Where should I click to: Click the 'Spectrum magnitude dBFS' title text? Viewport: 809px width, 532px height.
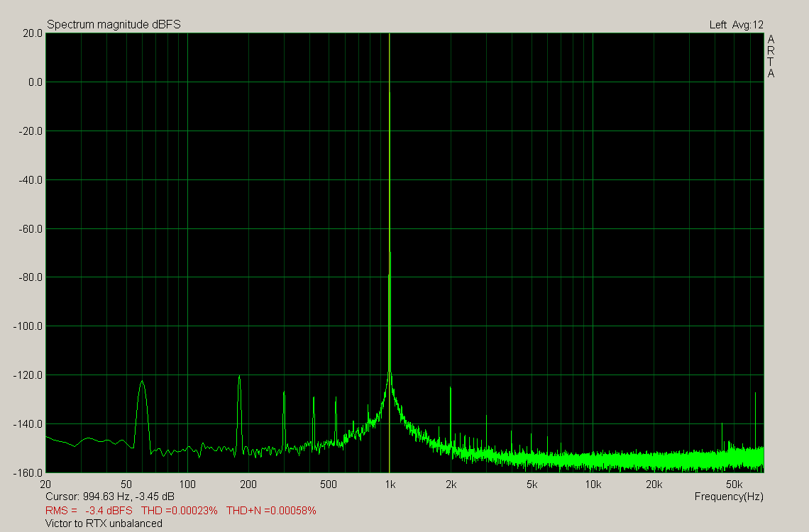[114, 25]
